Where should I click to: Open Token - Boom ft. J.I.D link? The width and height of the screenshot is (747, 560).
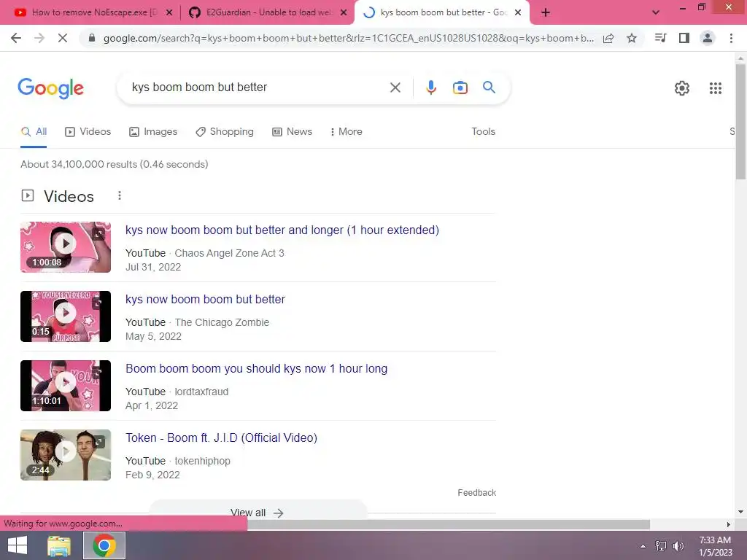221,438
